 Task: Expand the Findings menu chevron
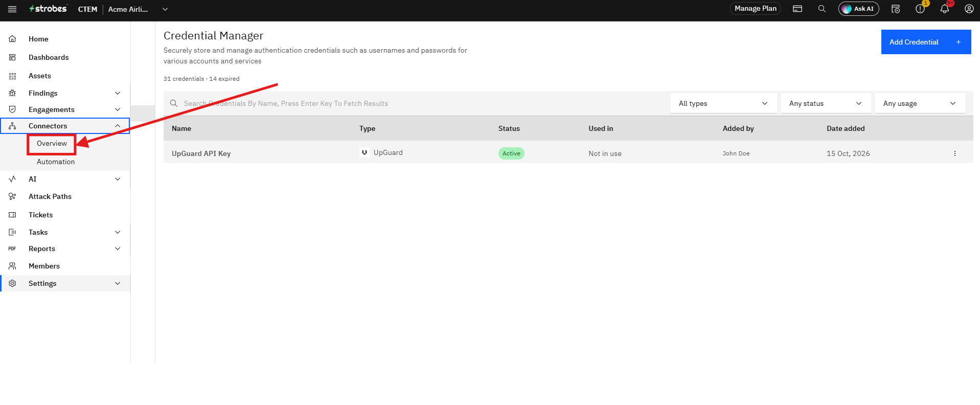[x=118, y=93]
